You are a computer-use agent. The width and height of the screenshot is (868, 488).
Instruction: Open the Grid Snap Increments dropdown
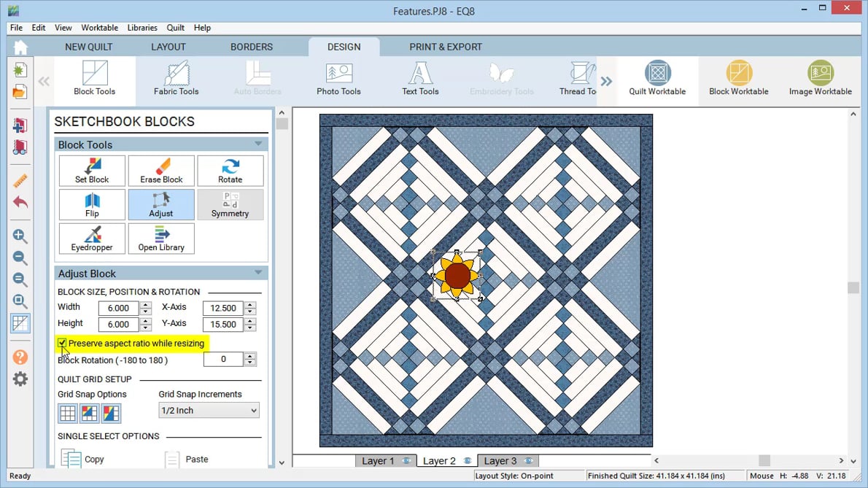(209, 411)
